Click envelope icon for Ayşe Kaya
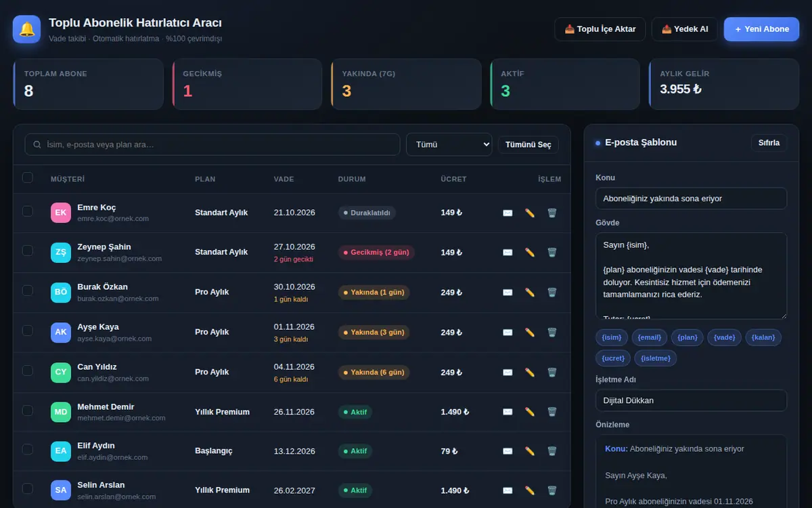The width and height of the screenshot is (812, 508). click(507, 333)
